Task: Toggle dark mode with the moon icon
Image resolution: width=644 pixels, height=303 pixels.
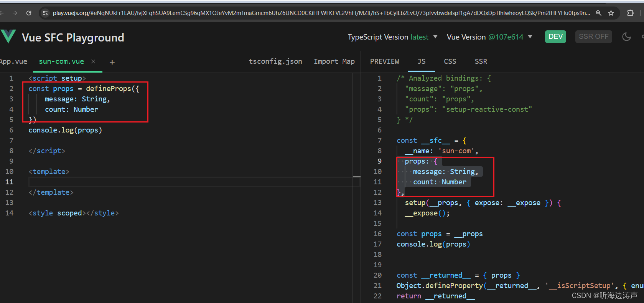Action: [626, 37]
